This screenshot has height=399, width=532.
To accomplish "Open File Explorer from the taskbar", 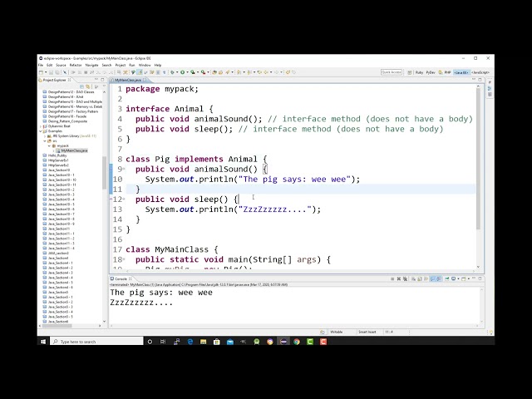I will point(203,342).
